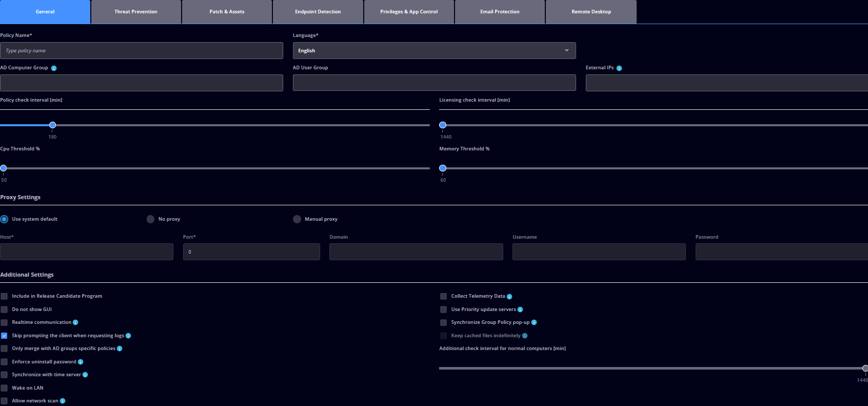Go to the Remote Desktop tab

pyautogui.click(x=591, y=12)
